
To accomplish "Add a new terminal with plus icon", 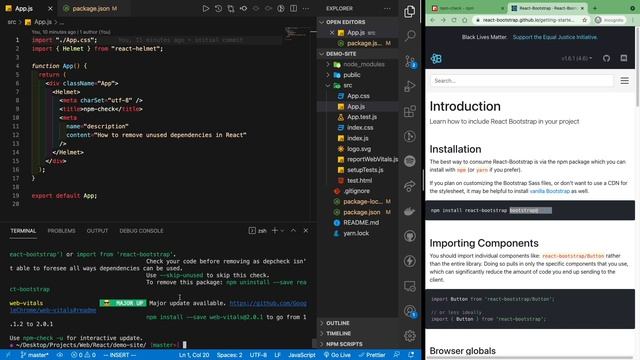I will click(275, 231).
